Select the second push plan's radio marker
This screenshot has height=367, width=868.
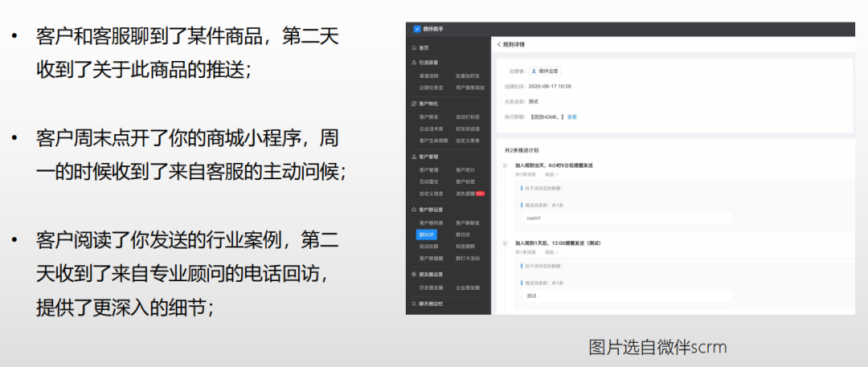(505, 243)
